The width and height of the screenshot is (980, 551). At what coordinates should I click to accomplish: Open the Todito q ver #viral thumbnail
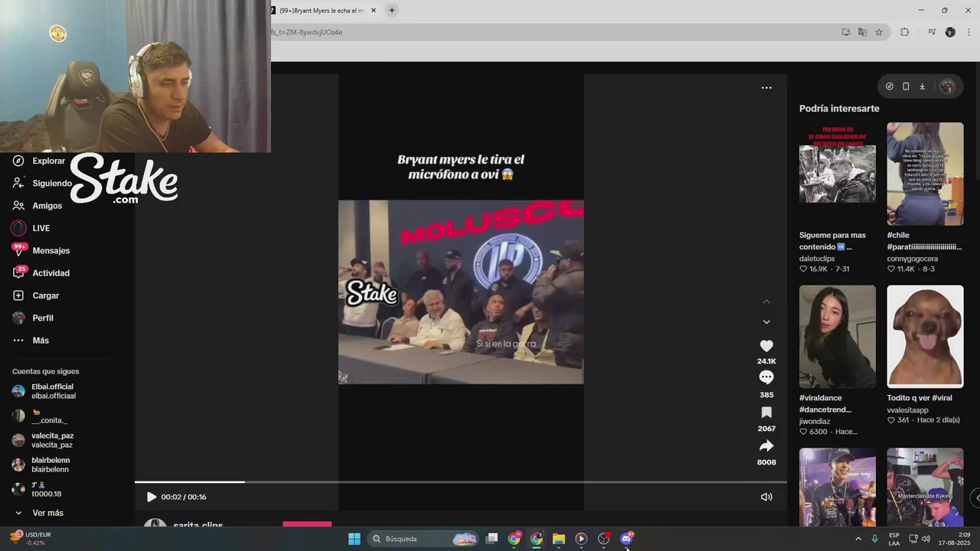tap(925, 337)
